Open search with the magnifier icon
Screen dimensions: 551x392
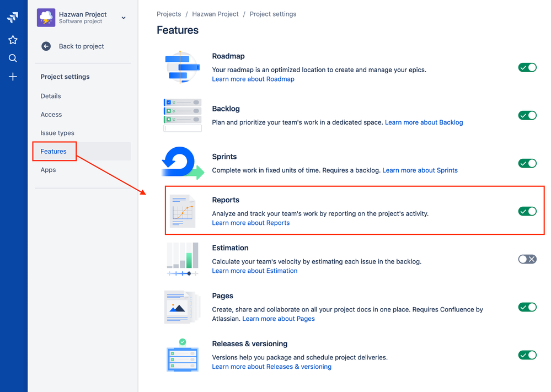coord(13,58)
